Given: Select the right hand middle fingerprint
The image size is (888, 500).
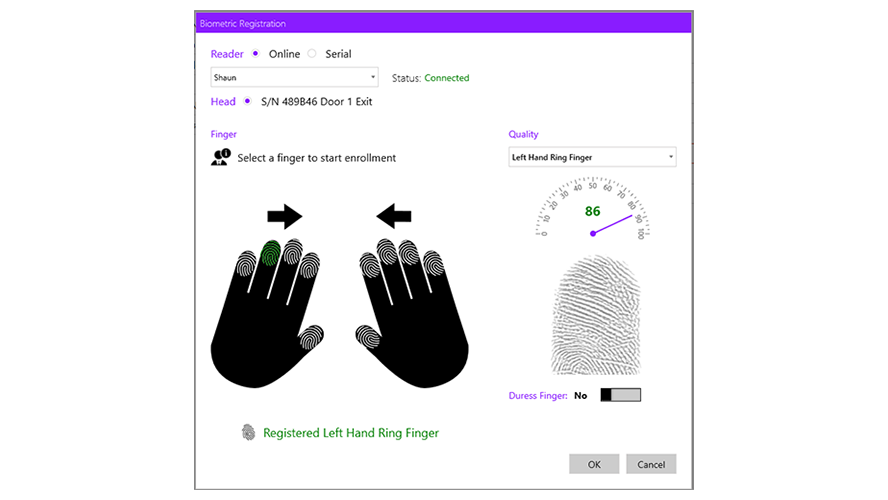Looking at the screenshot, I should 387,251.
